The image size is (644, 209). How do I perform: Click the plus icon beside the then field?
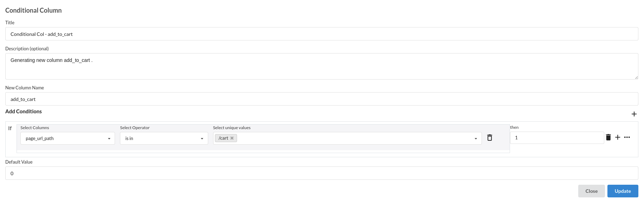click(x=618, y=137)
